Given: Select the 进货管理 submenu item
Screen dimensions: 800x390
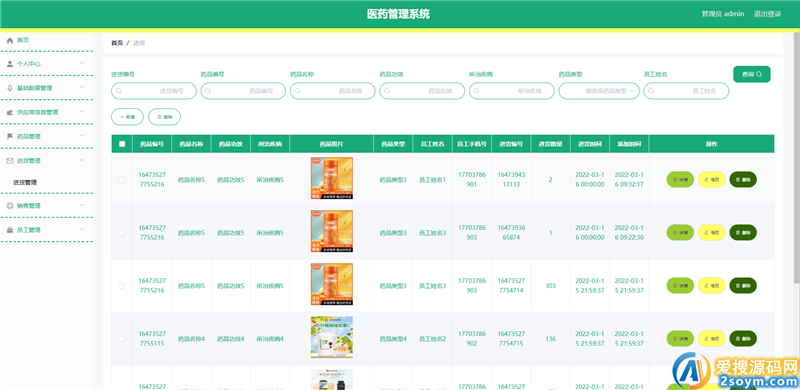Looking at the screenshot, I should [25, 182].
